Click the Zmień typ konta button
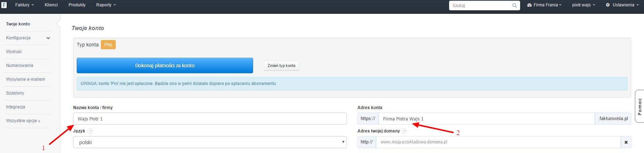The height and width of the screenshot is (153, 644). [x=282, y=66]
